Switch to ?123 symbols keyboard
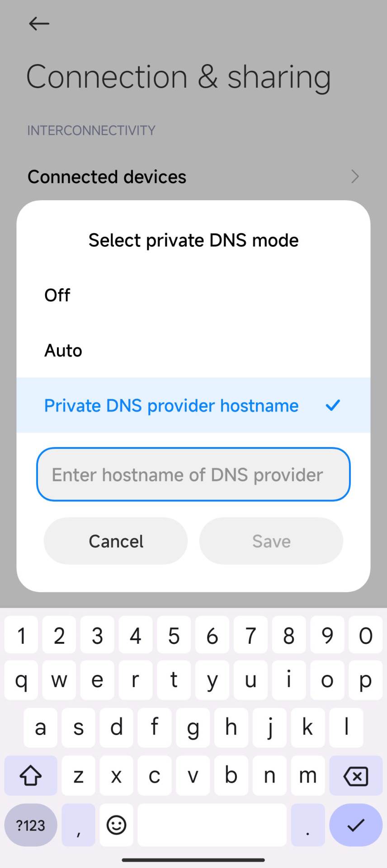This screenshot has width=387, height=868. click(31, 825)
